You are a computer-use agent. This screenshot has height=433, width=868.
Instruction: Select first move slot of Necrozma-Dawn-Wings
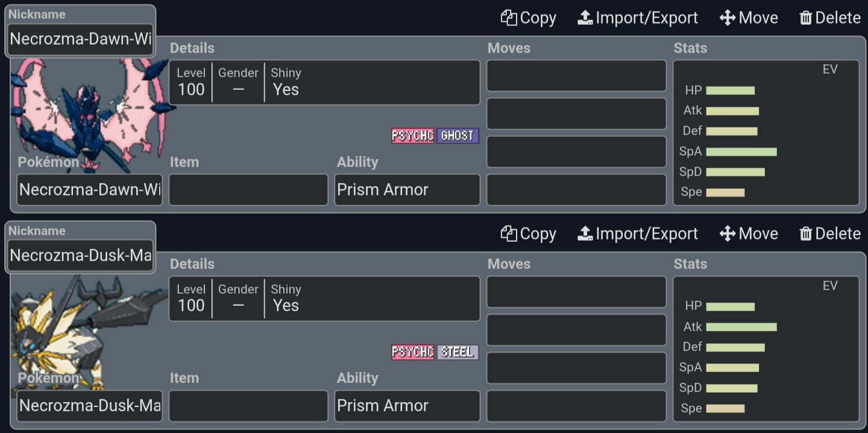point(576,76)
